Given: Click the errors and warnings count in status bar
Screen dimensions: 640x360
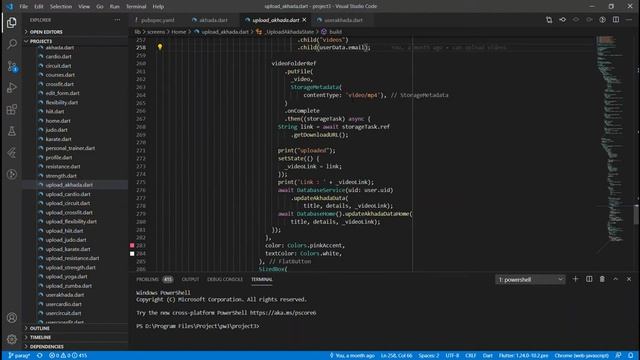Looking at the screenshot, I should (x=68, y=356).
